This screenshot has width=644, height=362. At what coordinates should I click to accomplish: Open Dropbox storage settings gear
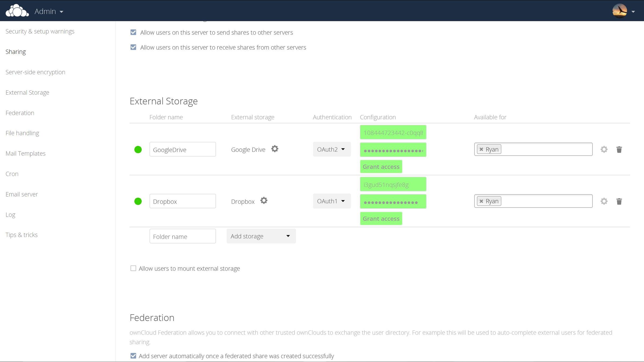click(x=264, y=201)
